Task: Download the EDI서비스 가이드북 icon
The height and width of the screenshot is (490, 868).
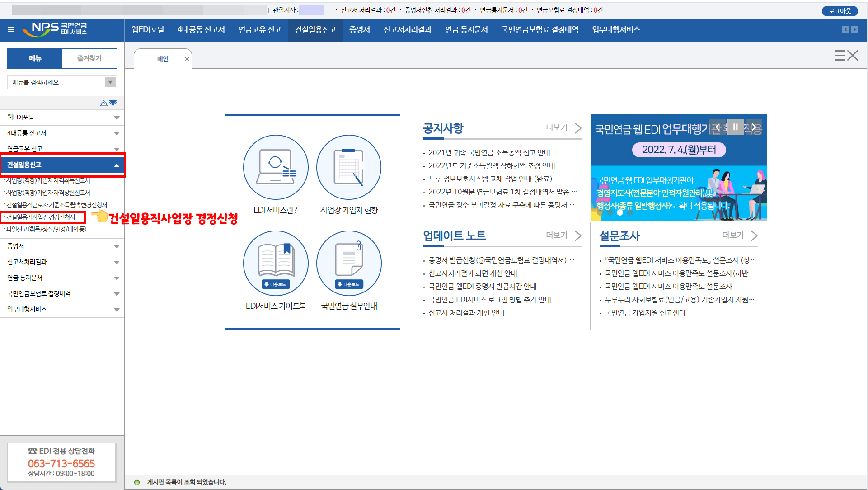Action: [x=276, y=263]
